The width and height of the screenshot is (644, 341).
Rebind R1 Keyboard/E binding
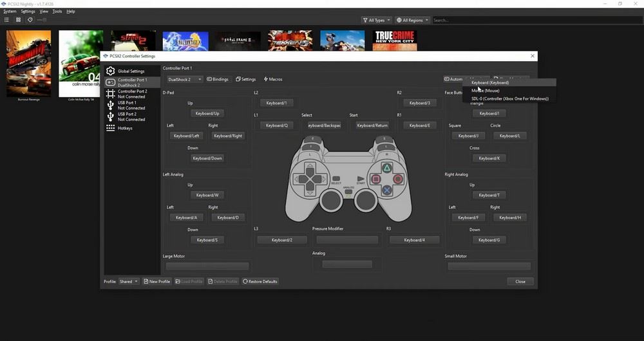420,125
